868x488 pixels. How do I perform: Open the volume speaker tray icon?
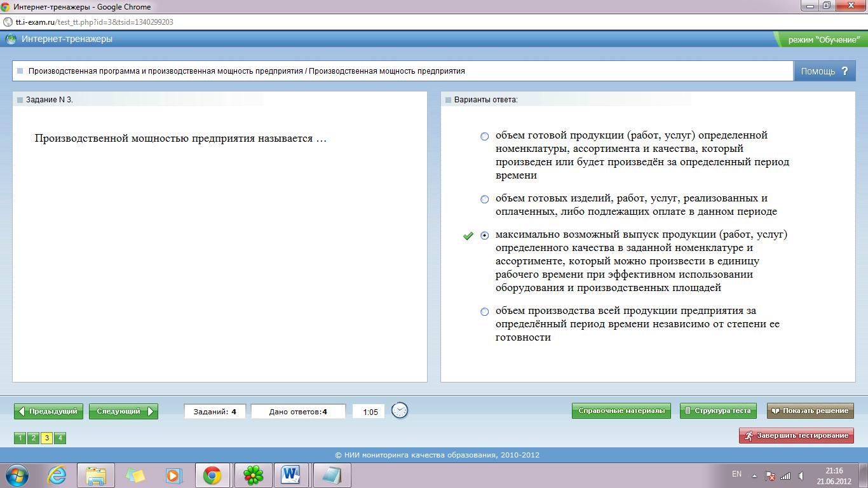click(x=801, y=475)
